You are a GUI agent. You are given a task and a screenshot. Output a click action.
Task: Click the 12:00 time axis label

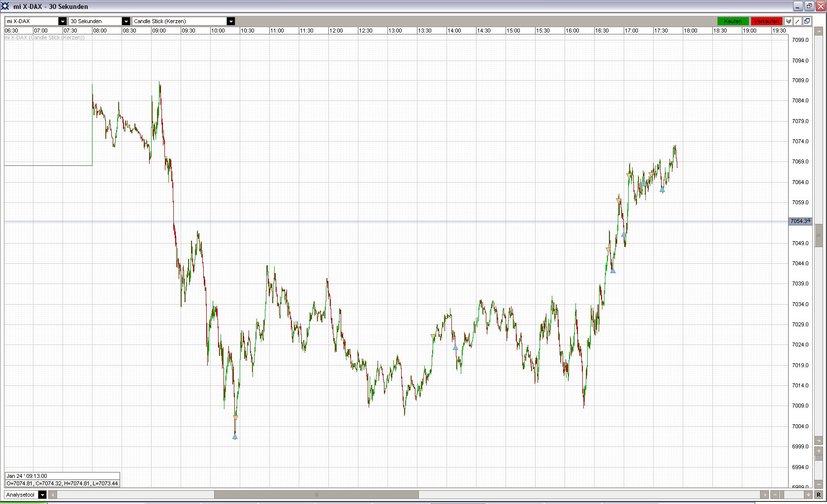click(336, 31)
